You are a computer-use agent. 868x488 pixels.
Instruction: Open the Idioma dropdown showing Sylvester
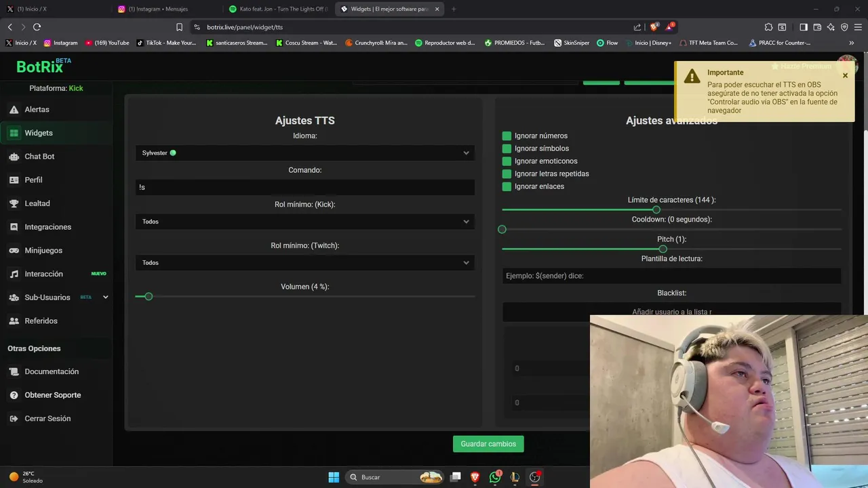coord(304,153)
